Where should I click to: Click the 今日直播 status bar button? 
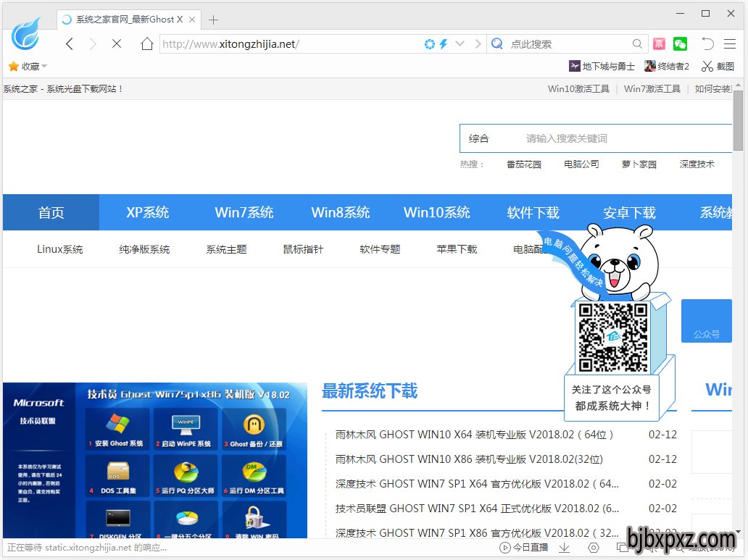[x=524, y=548]
